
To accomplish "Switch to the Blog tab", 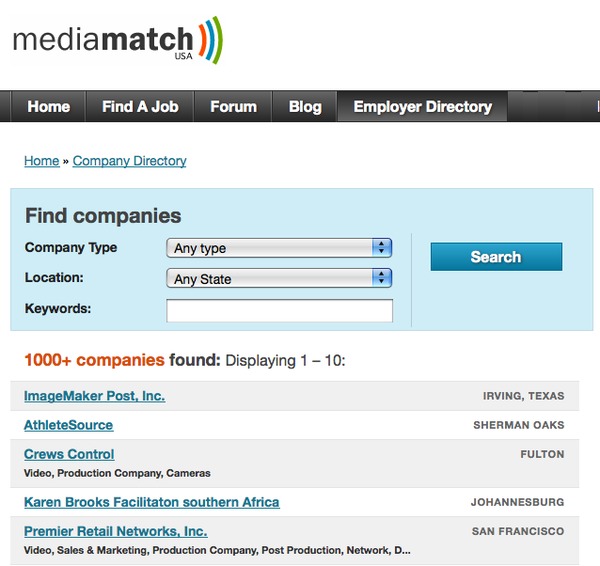I will point(305,107).
